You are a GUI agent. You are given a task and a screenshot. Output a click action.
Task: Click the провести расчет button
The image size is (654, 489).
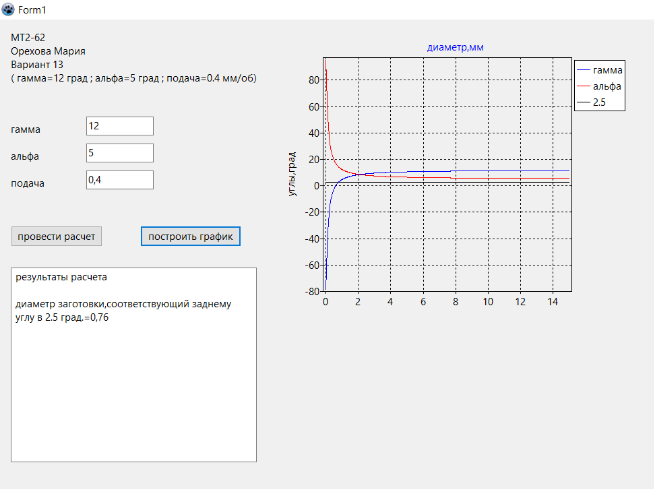56,236
